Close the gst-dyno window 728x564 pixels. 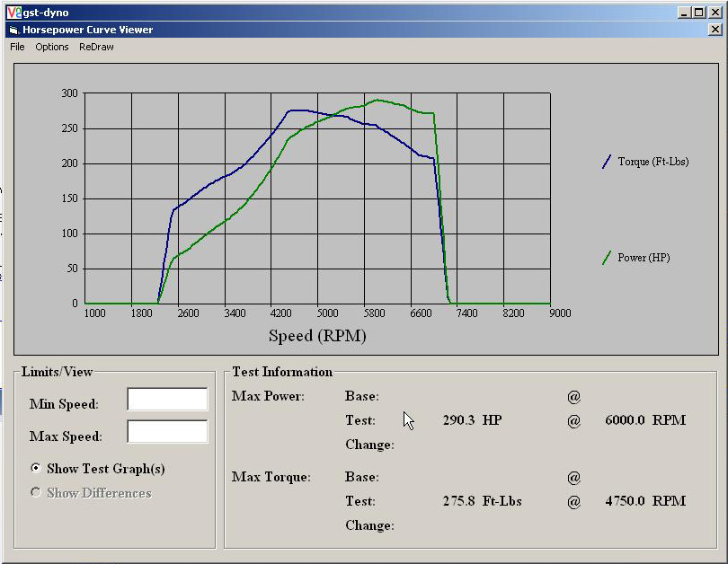(x=715, y=13)
